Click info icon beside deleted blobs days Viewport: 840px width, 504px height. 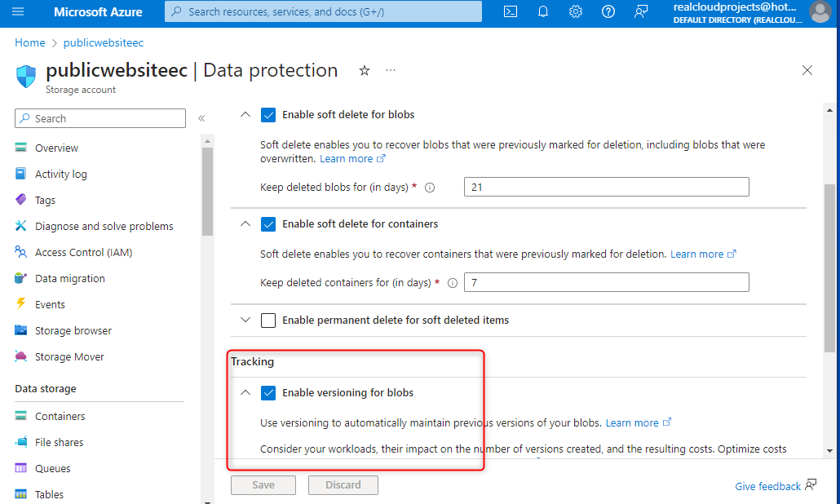(430, 188)
